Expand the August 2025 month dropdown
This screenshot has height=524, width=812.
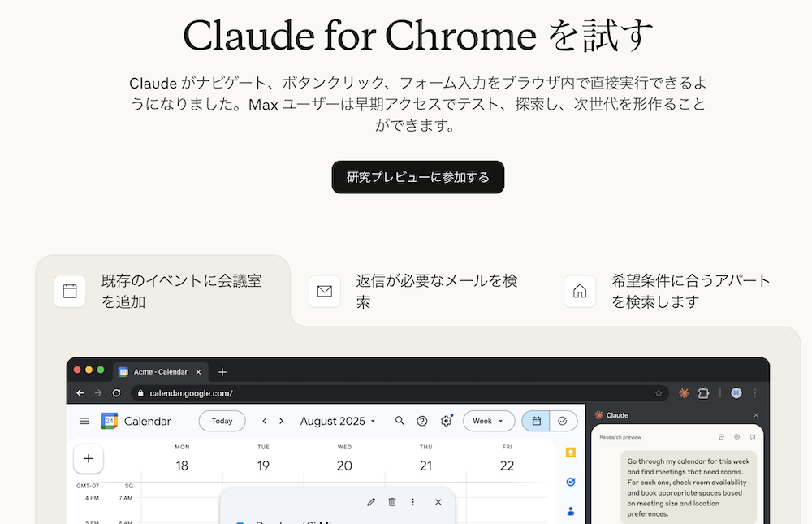[x=338, y=421]
